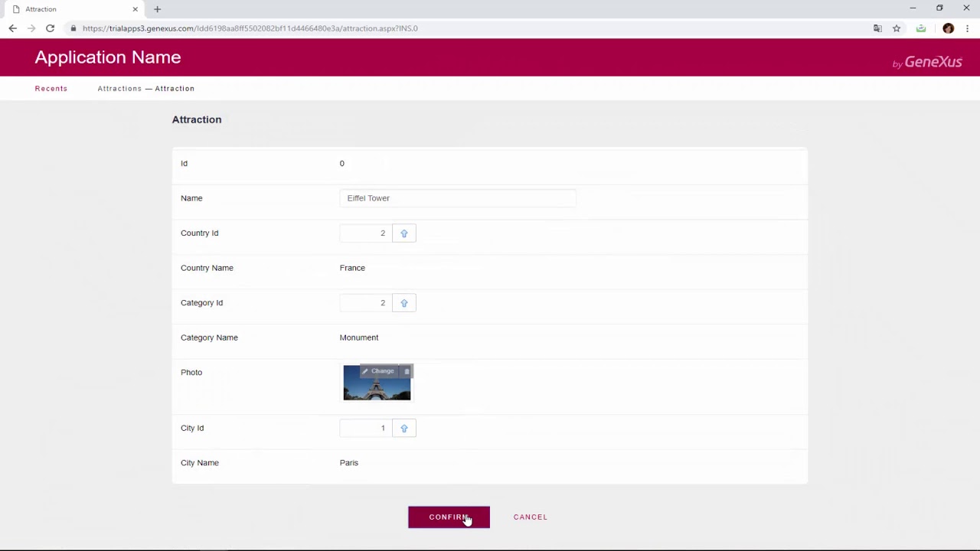The width and height of the screenshot is (980, 551).
Task: Click the Monument category name text
Action: (359, 337)
